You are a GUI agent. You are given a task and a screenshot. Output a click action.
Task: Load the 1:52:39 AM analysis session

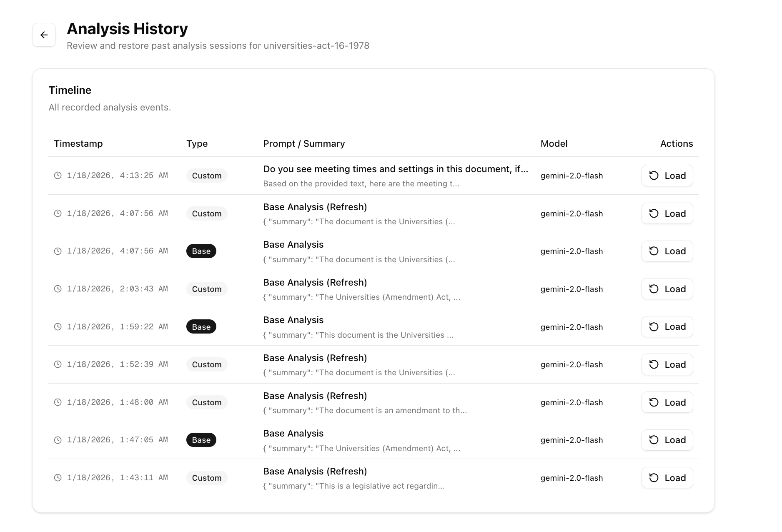[x=667, y=364]
